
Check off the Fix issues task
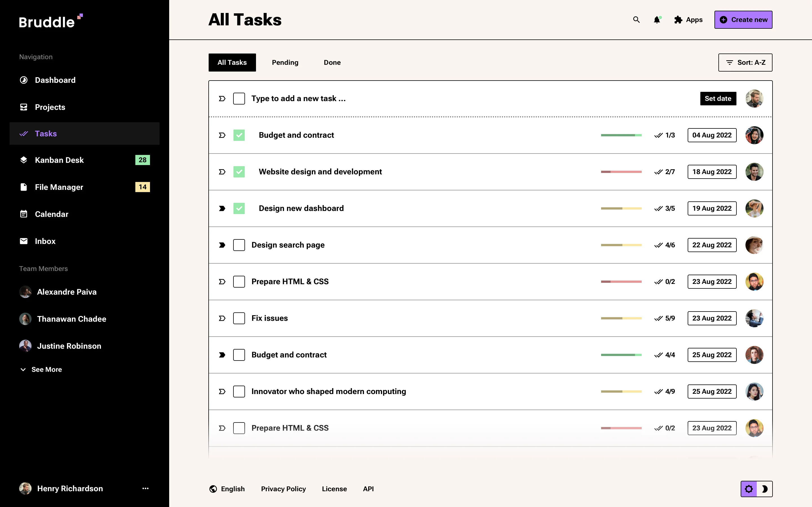click(x=239, y=318)
